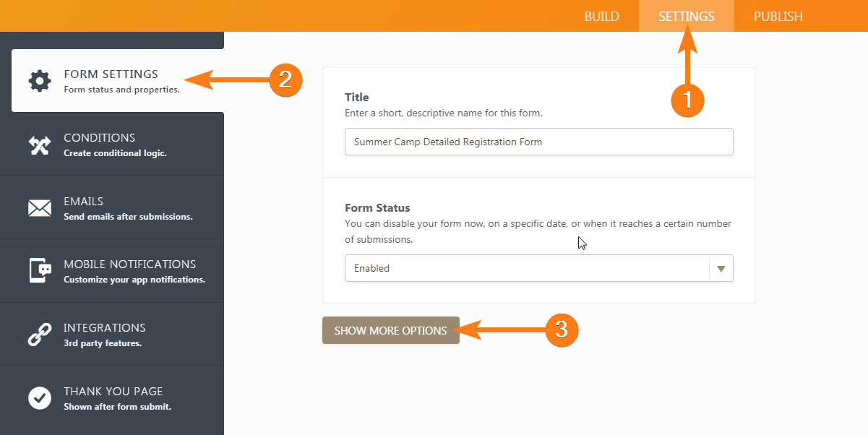This screenshot has width=868, height=435.
Task: Select the FORM SETTINGS sidebar label
Action: [111, 74]
